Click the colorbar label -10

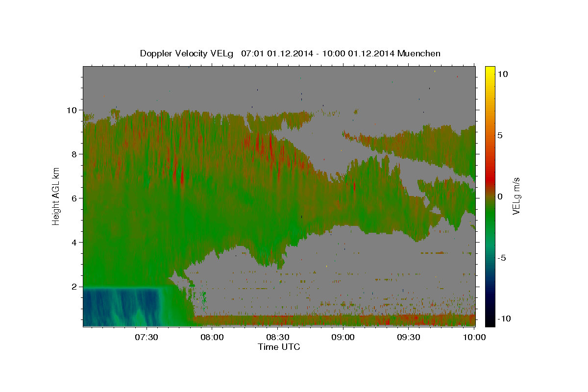504,319
